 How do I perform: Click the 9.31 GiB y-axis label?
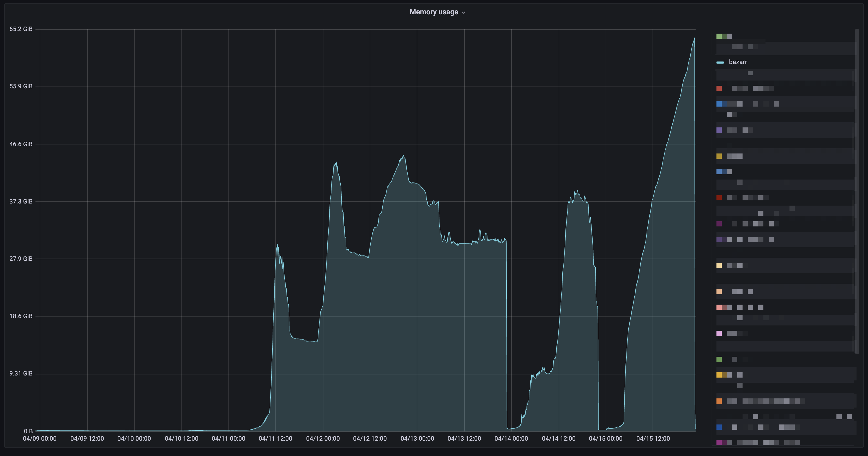pos(21,374)
